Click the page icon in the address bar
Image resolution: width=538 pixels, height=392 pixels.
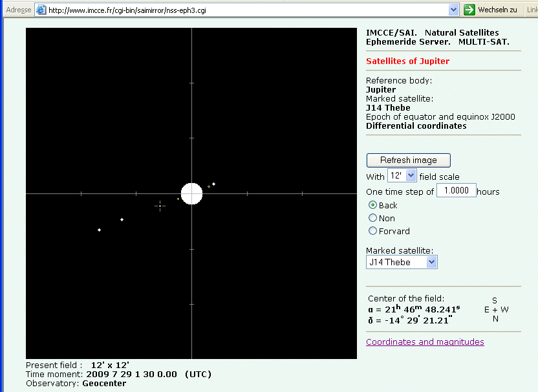(41, 10)
